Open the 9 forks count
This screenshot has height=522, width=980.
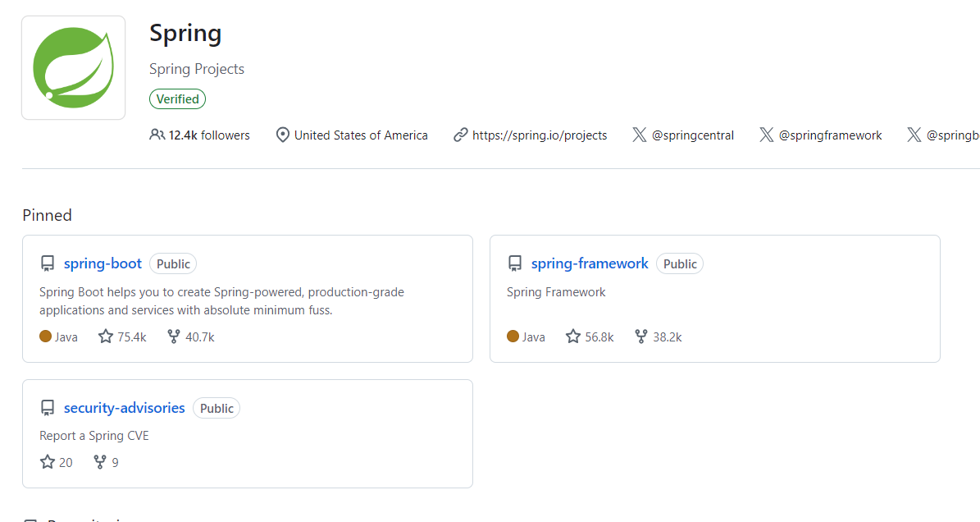(x=115, y=463)
